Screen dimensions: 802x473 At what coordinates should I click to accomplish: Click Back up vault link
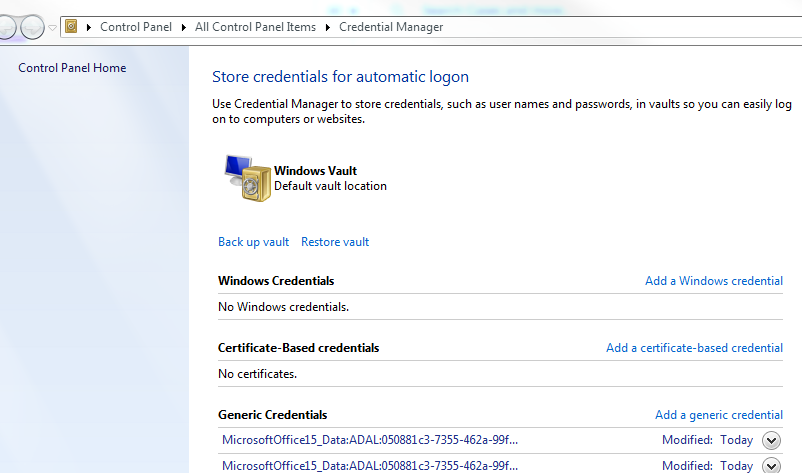tap(253, 242)
